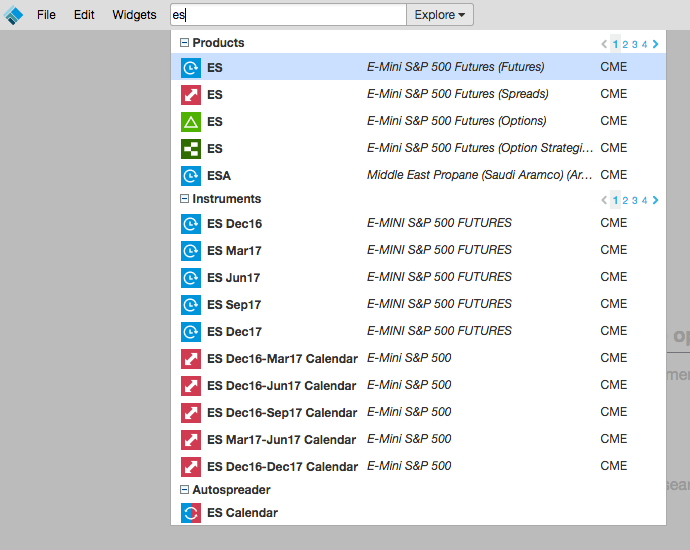This screenshot has width=690, height=550.
Task: Open Products results page 2
Action: tap(625, 44)
